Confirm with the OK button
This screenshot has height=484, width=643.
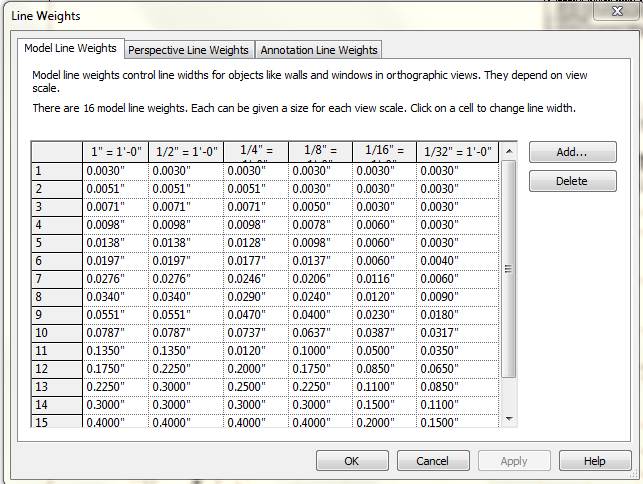352,461
